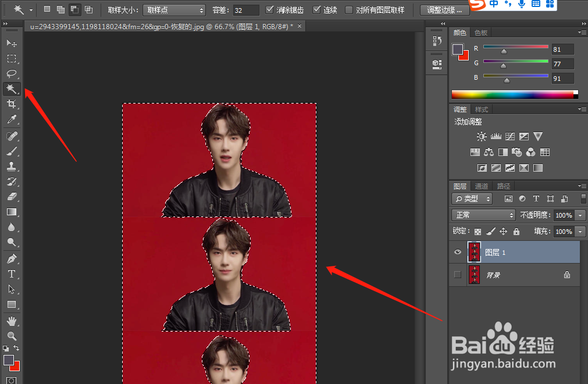Select the Eyedropper tool
The image size is (588, 384).
12,119
